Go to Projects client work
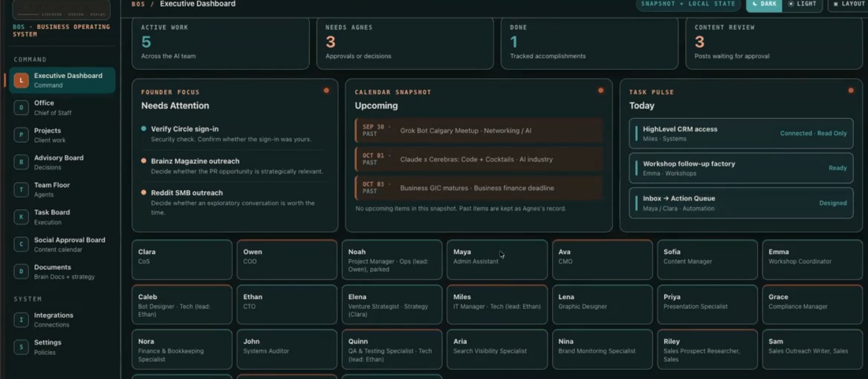The width and height of the screenshot is (868, 379). click(62, 135)
